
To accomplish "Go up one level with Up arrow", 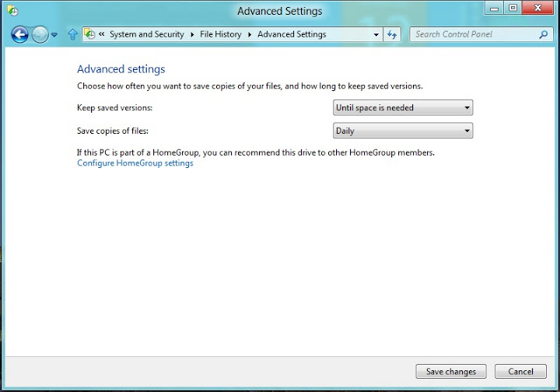I will pyautogui.click(x=72, y=34).
